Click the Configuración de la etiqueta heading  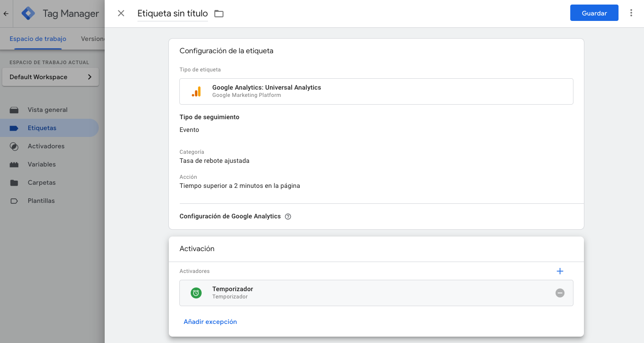click(226, 51)
